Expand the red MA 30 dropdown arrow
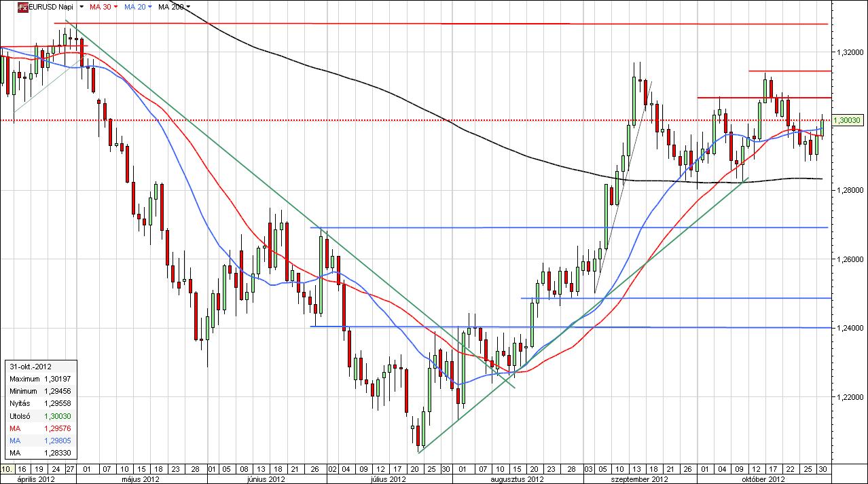Viewport: 868px width, 484px height. click(116, 7)
